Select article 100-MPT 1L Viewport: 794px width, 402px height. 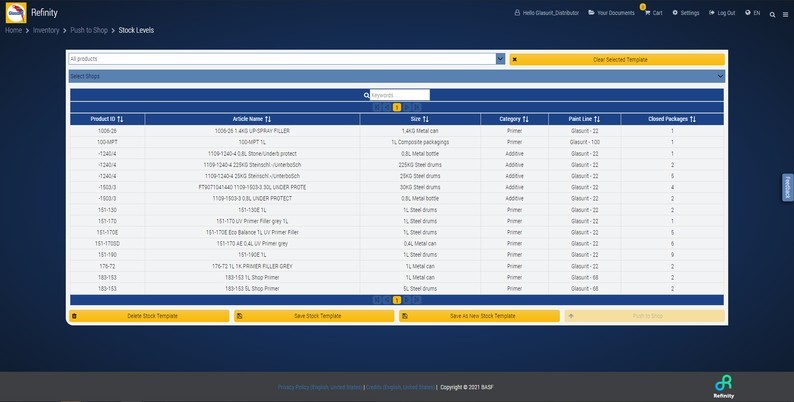(x=252, y=142)
